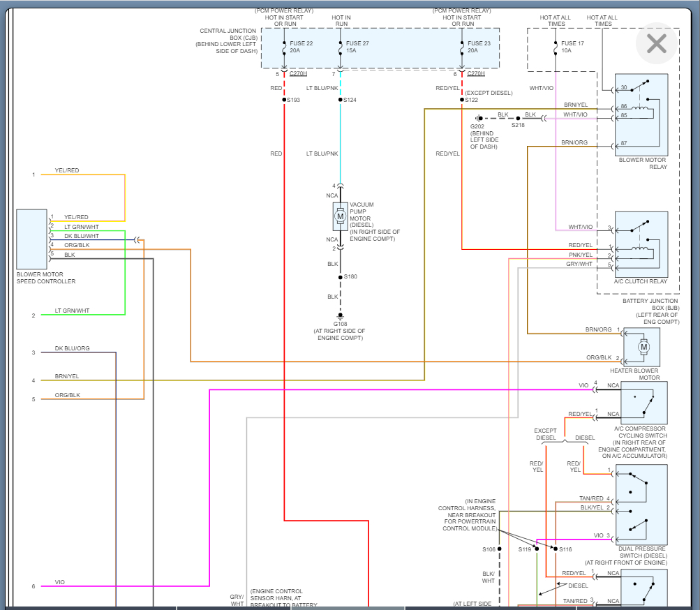
Task: Close the wiring diagram viewer
Action: 656,43
